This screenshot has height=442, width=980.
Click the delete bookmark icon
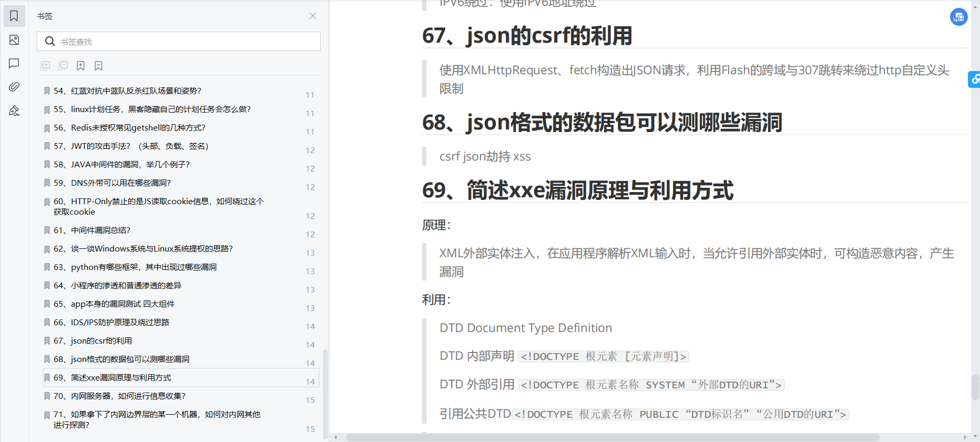pos(98,66)
